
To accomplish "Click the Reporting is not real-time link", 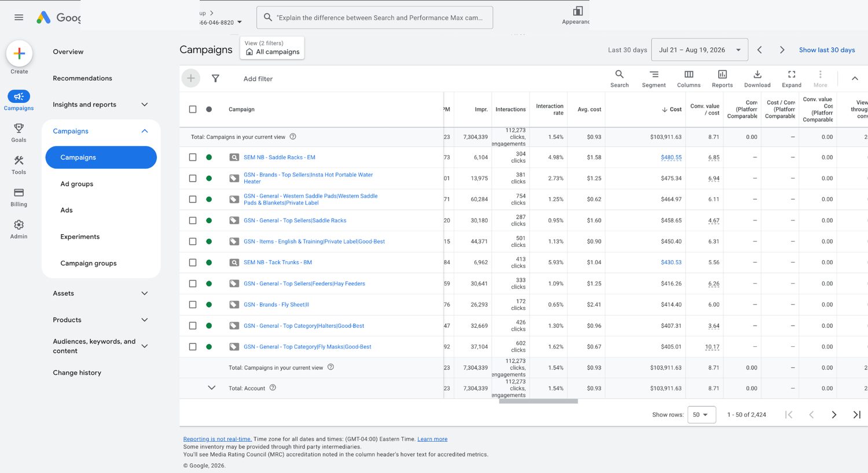I will 218,439.
